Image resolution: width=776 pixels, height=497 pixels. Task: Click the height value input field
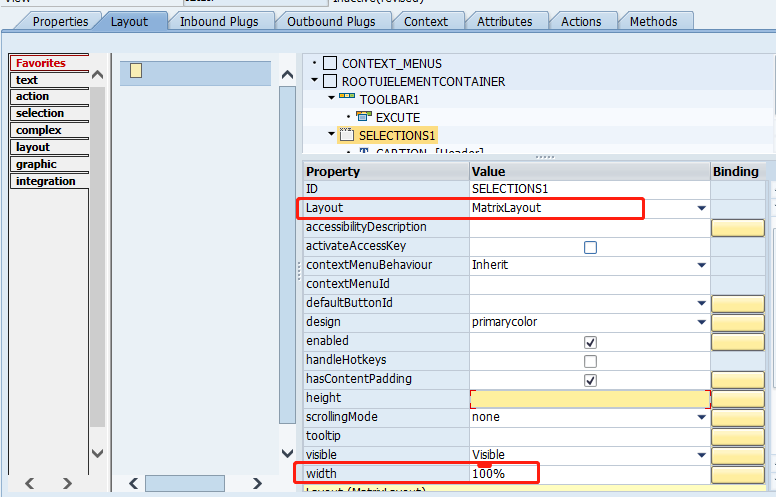[590, 399]
